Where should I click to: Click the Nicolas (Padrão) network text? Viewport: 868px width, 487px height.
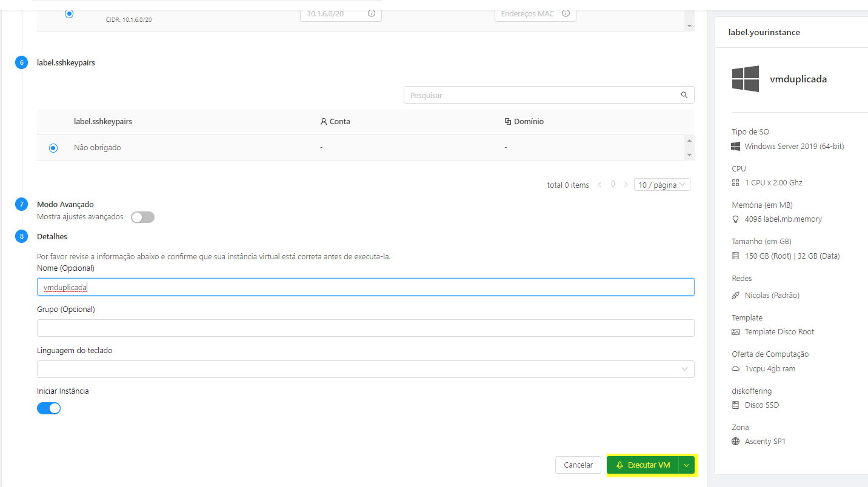(772, 295)
